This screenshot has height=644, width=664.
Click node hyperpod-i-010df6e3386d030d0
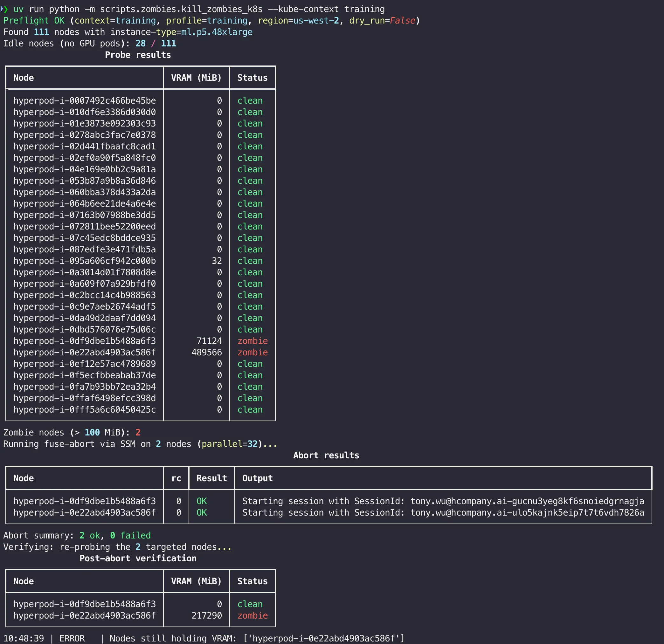[x=85, y=112]
